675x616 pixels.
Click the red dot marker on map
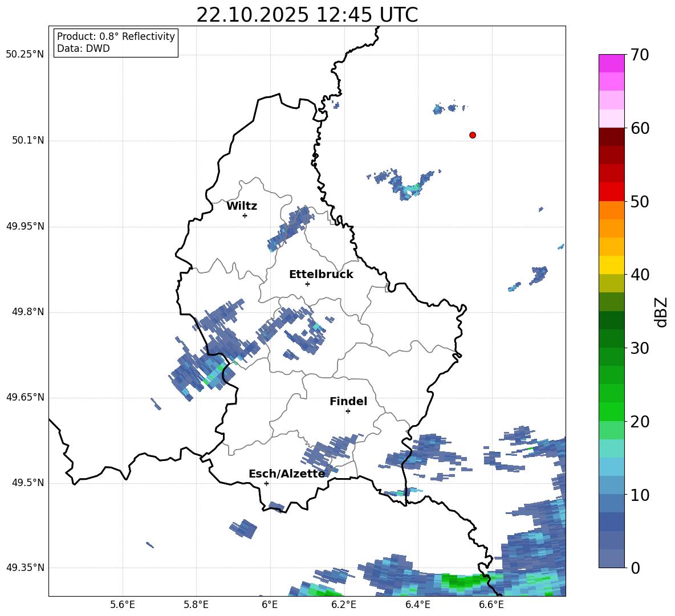pos(473,135)
